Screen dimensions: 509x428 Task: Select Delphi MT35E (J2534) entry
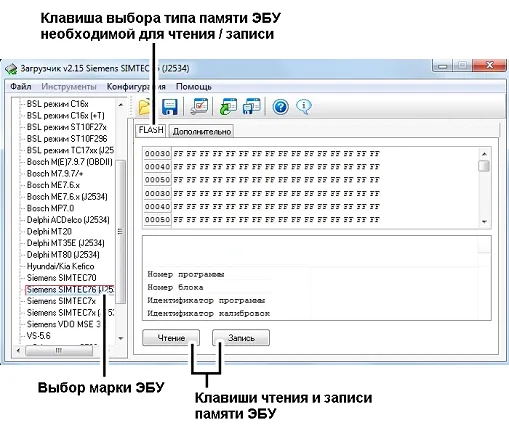coord(65,243)
